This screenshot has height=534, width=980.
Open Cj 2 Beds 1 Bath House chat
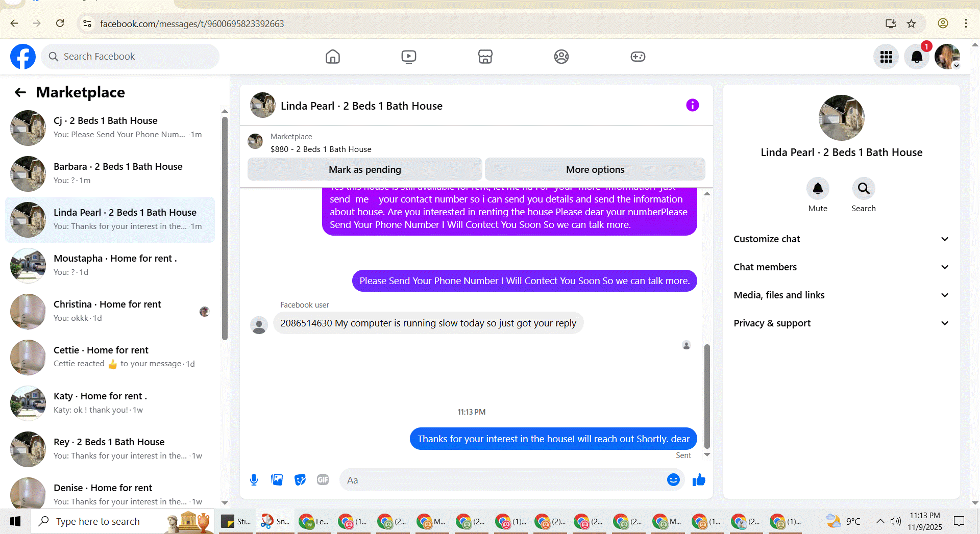coord(110,128)
